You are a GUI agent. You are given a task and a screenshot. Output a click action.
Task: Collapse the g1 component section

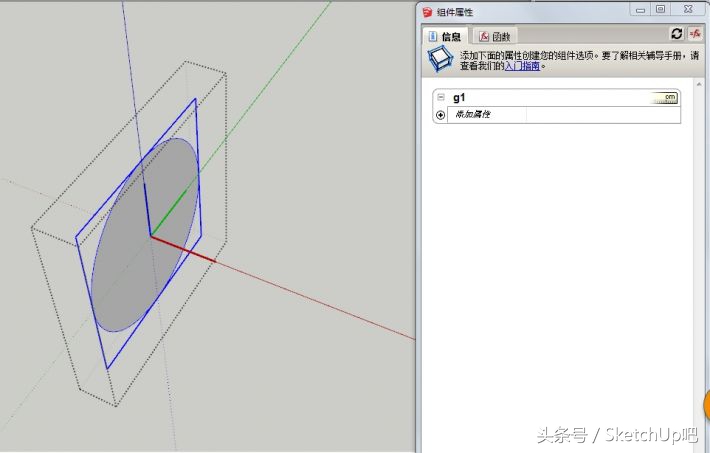coord(441,97)
